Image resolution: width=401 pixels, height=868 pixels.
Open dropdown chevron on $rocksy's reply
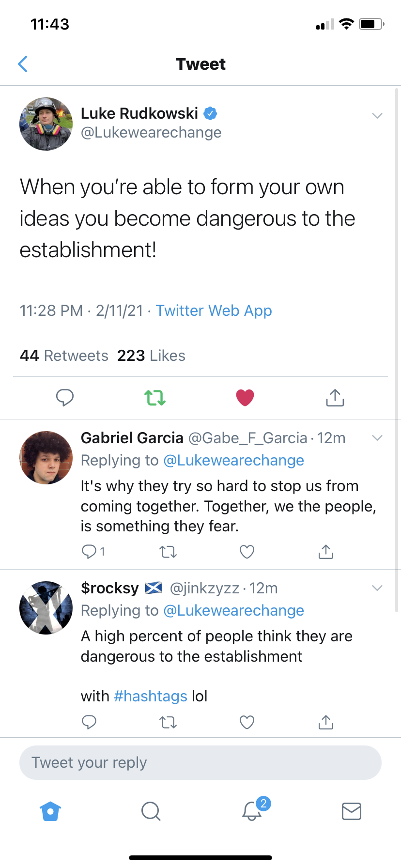tap(377, 588)
